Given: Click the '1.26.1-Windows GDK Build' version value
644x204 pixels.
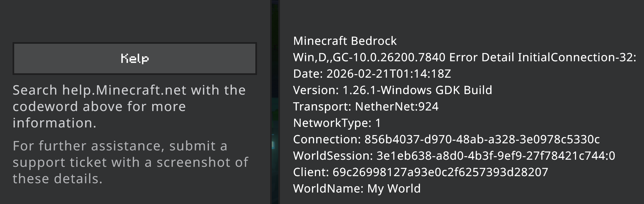Looking at the screenshot, I should [x=417, y=90].
